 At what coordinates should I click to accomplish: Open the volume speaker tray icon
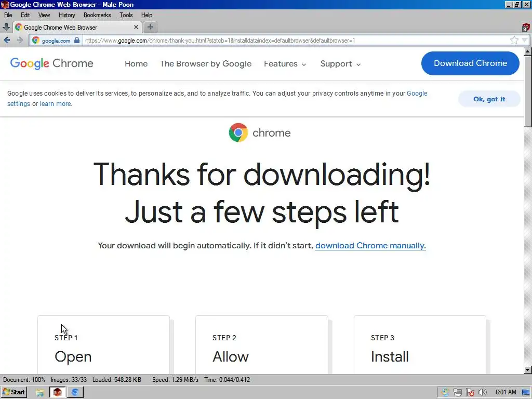click(x=482, y=393)
